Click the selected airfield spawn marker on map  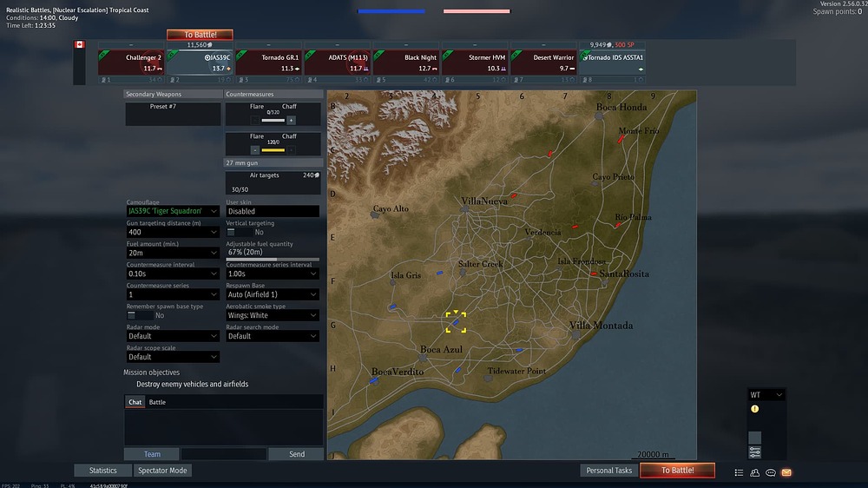[456, 322]
